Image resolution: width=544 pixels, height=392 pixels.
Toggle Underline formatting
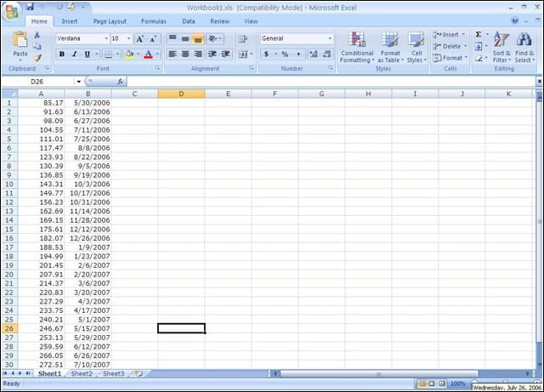pyautogui.click(x=87, y=54)
